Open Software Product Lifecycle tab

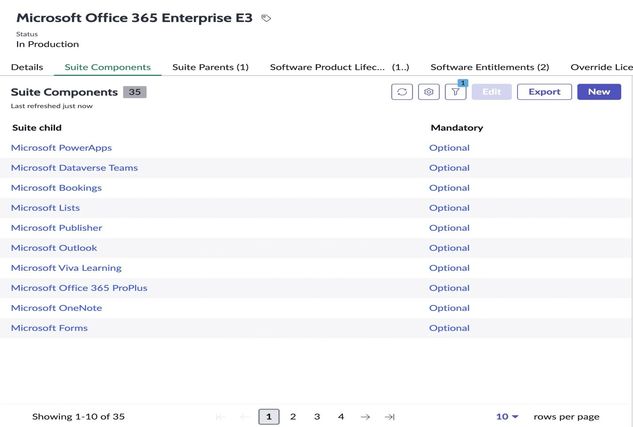tap(340, 67)
